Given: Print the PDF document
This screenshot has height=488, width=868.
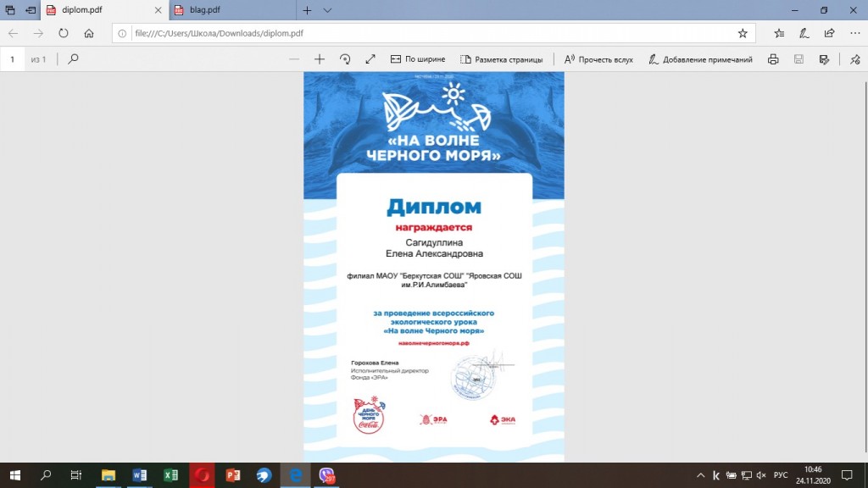Looking at the screenshot, I should 773,59.
